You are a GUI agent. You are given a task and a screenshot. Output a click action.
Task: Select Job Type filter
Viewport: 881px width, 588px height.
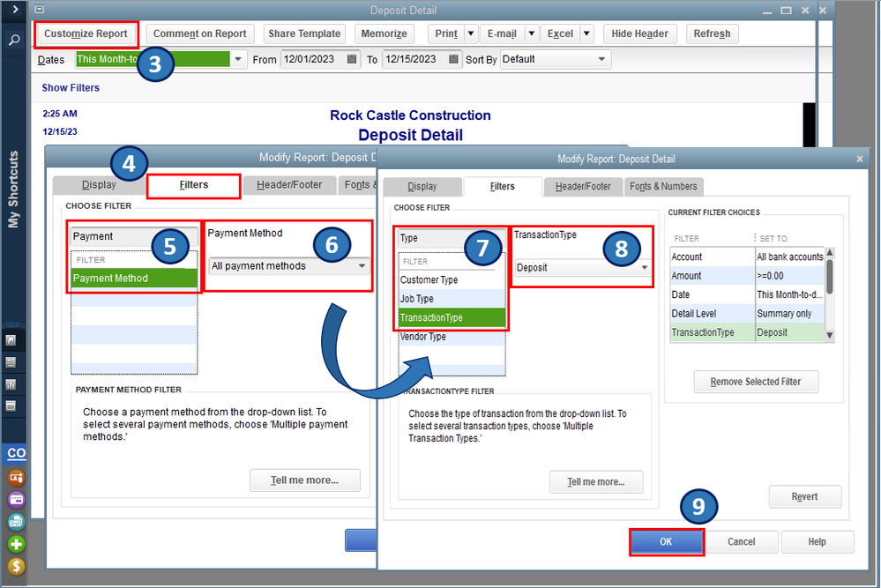click(452, 299)
